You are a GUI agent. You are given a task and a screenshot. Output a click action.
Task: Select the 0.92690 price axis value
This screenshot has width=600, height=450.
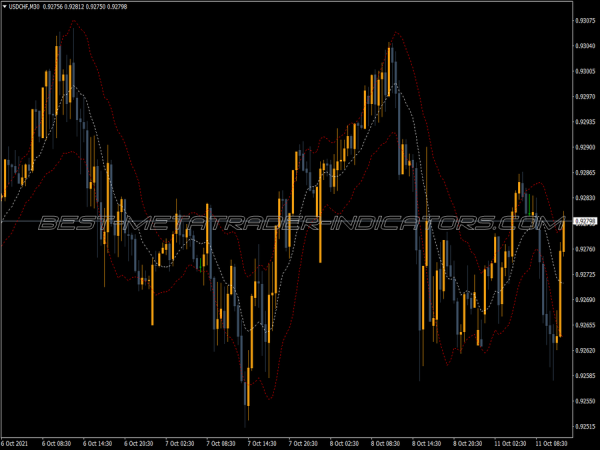point(584,299)
